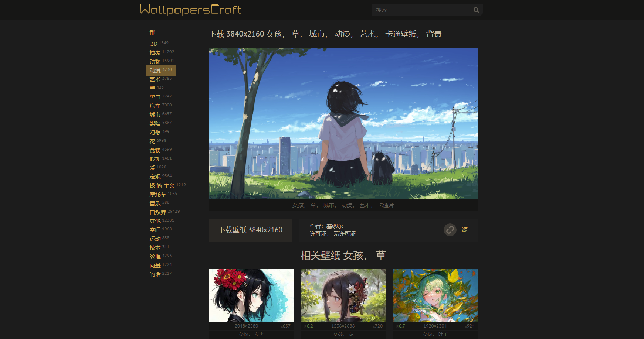Viewport: 644px width, 339px height.
Task: Open the 3D category
Action: [153, 44]
